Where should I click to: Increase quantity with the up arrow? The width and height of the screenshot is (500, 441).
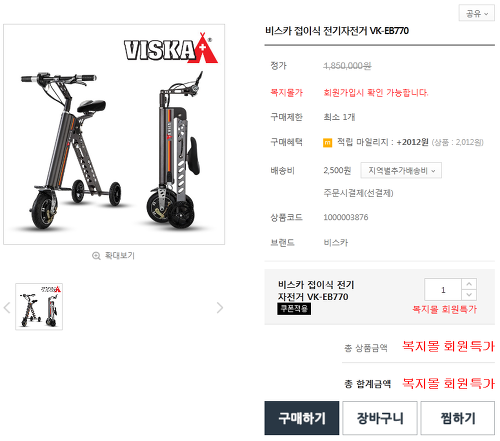[469, 284]
